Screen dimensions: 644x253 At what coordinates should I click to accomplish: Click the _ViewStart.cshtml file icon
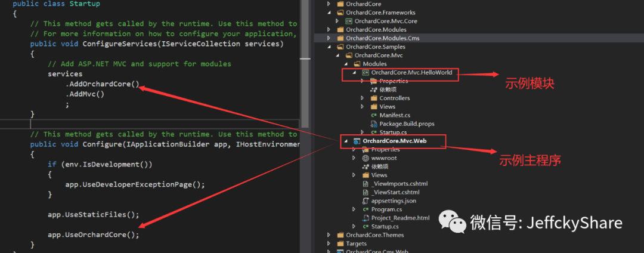[365, 192]
